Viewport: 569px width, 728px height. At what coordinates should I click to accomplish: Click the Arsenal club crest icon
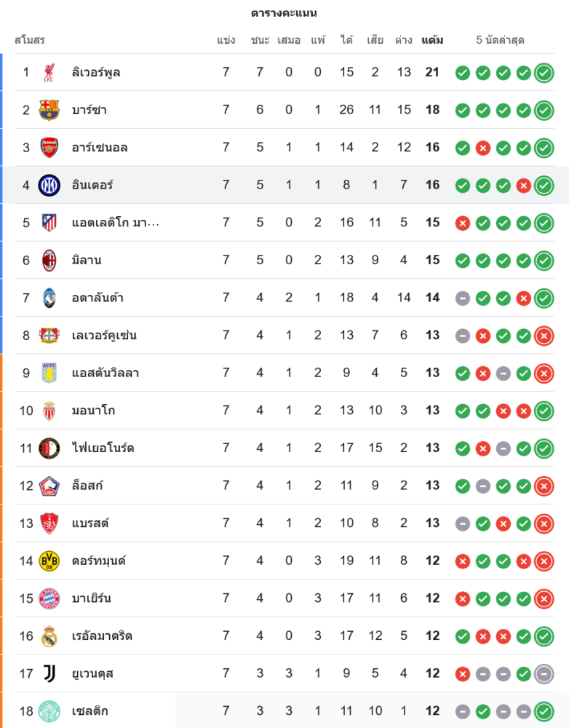pyautogui.click(x=49, y=147)
